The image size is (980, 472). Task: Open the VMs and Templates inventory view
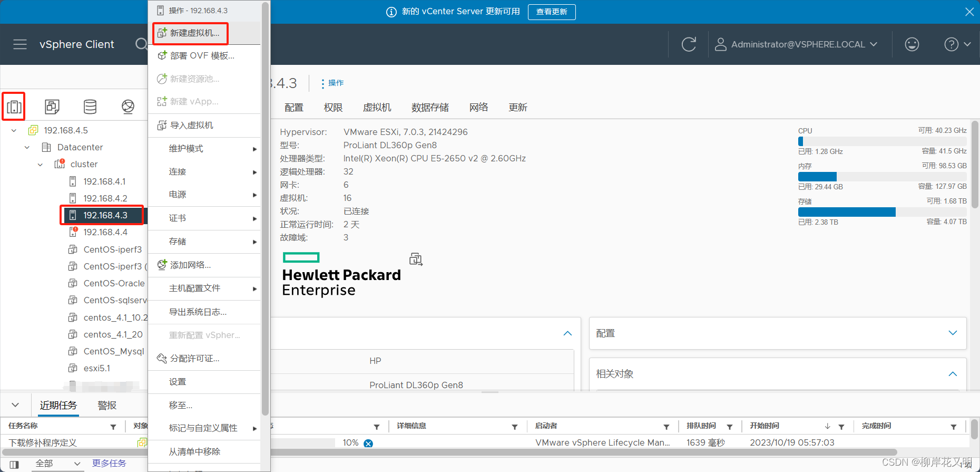[x=52, y=107]
